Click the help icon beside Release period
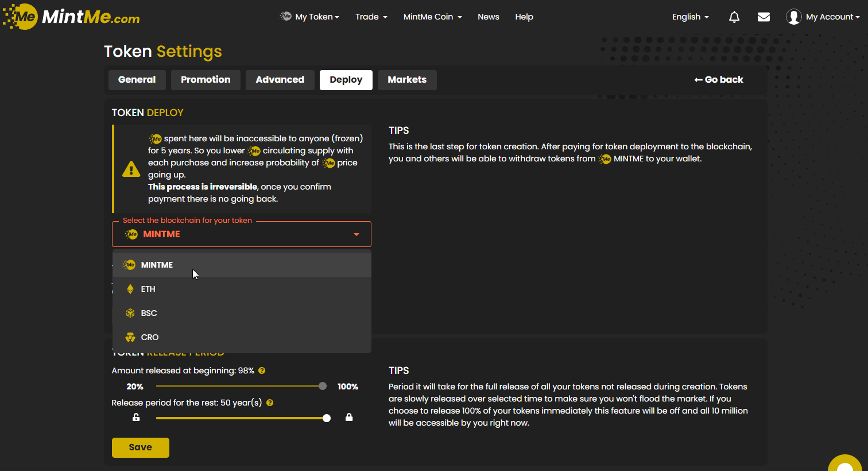Viewport: 868px width, 471px height. 270,403
